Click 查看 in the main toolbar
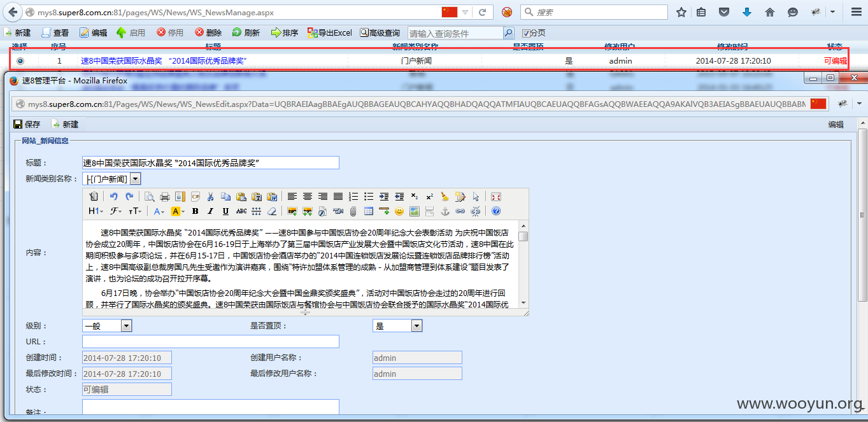 pyautogui.click(x=55, y=33)
